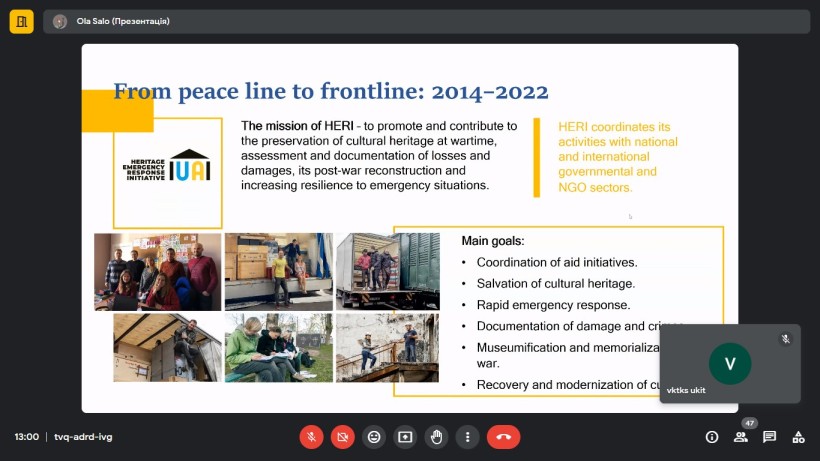Click the V avatar of vktks ukit
The image size is (820, 461).
pos(730,363)
